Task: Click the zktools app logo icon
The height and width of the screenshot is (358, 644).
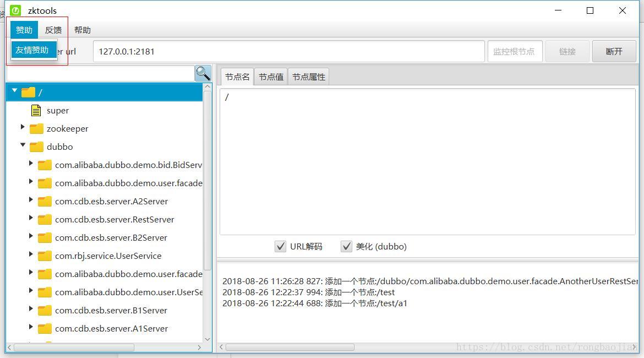Action: coord(15,10)
